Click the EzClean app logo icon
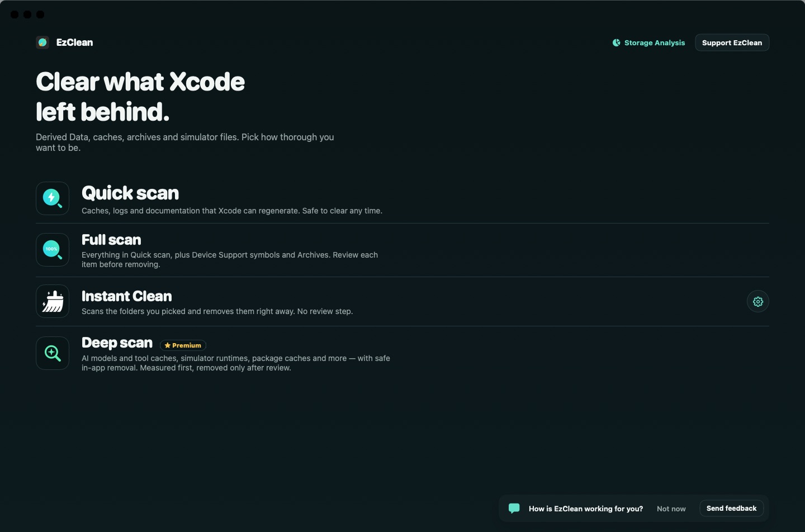The height and width of the screenshot is (532, 805). 42,42
